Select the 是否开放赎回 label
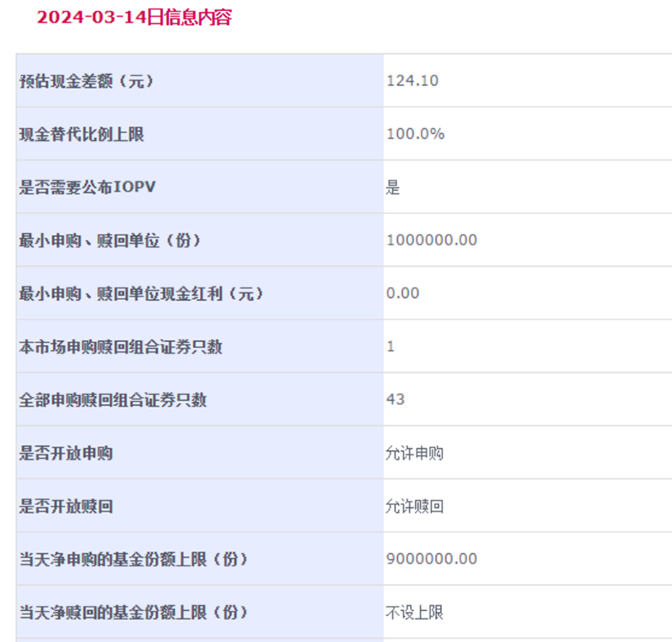This screenshot has height=642, width=672. click(66, 507)
